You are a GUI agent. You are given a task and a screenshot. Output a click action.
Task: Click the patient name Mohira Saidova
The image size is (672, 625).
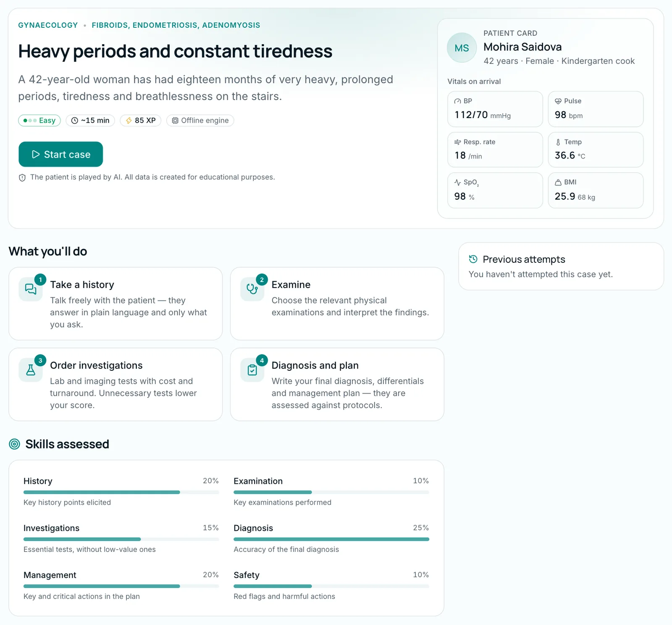pos(522,47)
